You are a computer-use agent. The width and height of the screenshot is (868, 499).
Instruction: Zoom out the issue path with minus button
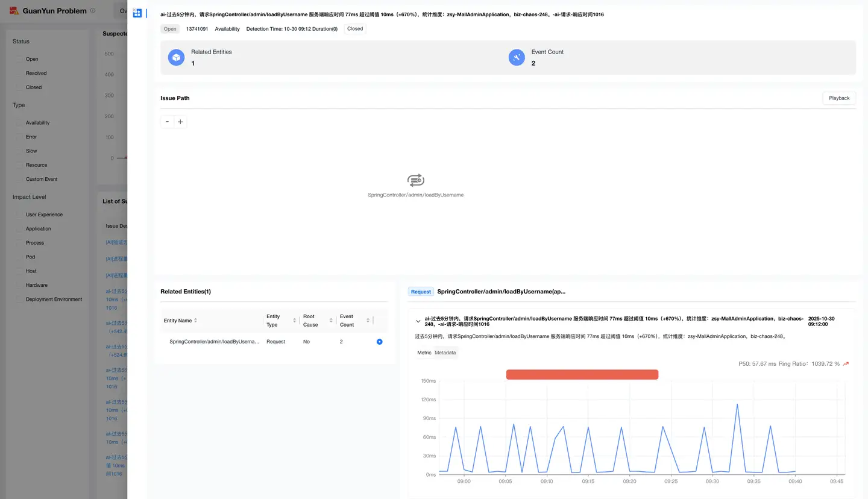(x=168, y=122)
